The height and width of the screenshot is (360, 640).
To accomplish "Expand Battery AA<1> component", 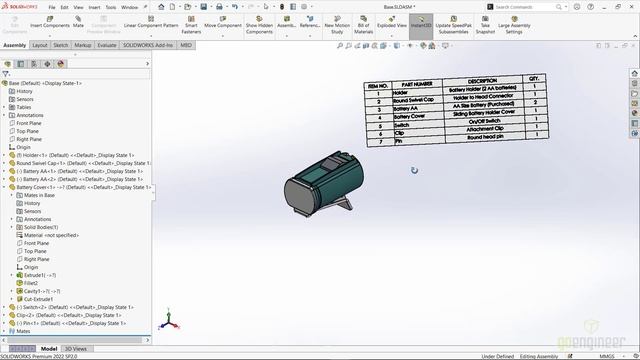I will coord(4,171).
